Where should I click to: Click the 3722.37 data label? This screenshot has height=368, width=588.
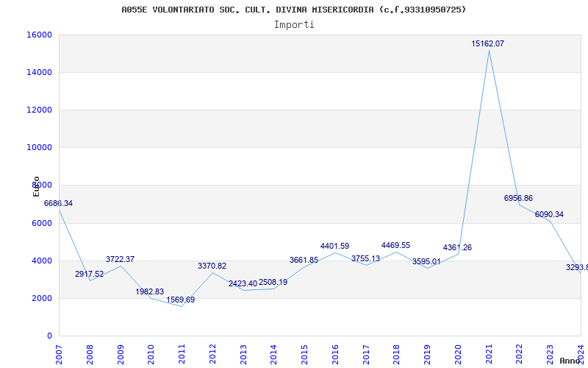[x=120, y=259]
